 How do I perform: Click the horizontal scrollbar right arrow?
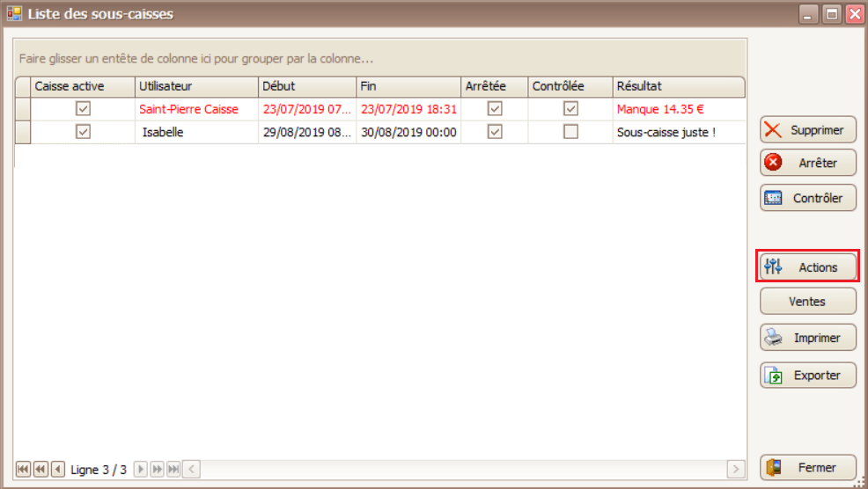(x=736, y=469)
